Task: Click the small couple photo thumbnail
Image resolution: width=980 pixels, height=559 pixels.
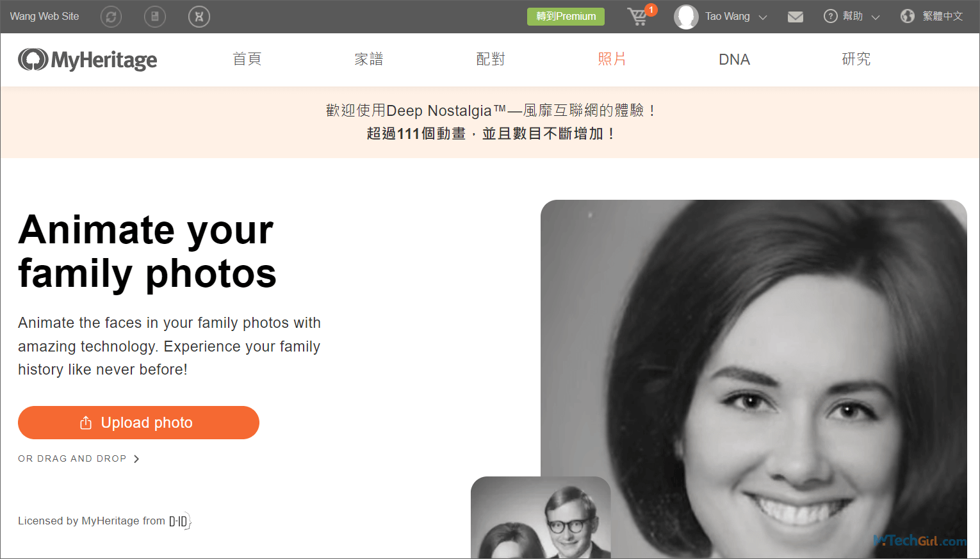Action: (541, 519)
